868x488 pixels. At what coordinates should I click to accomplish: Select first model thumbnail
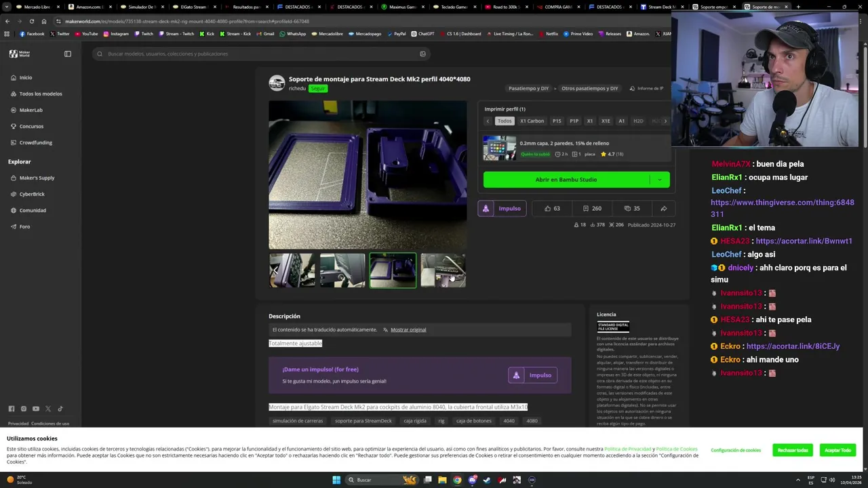click(x=292, y=270)
